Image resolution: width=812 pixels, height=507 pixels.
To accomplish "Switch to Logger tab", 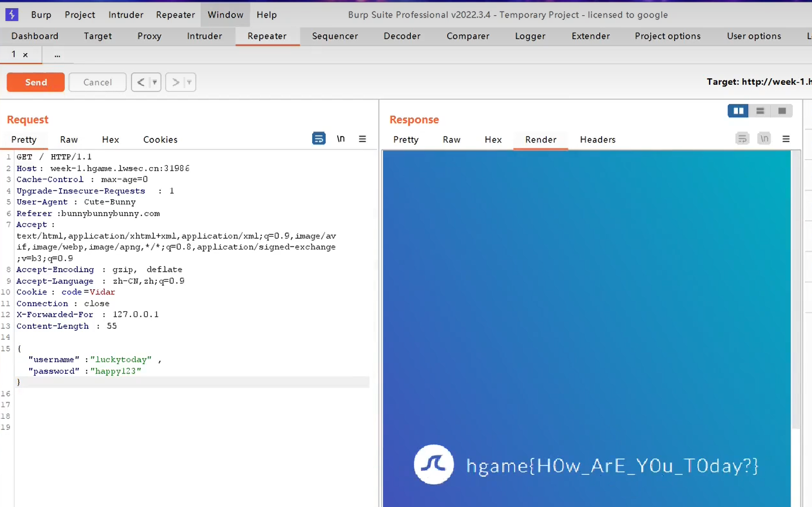I will [x=530, y=36].
